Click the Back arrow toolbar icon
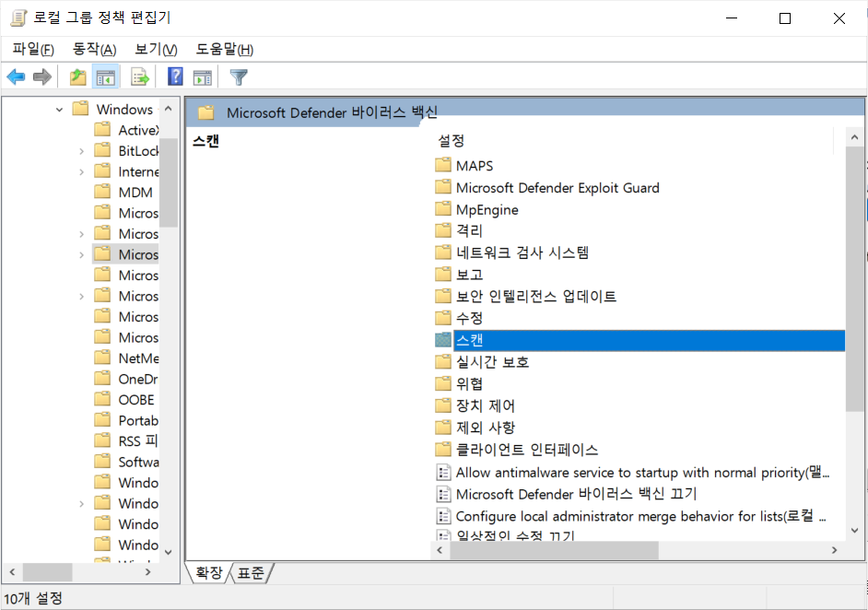 coord(16,77)
